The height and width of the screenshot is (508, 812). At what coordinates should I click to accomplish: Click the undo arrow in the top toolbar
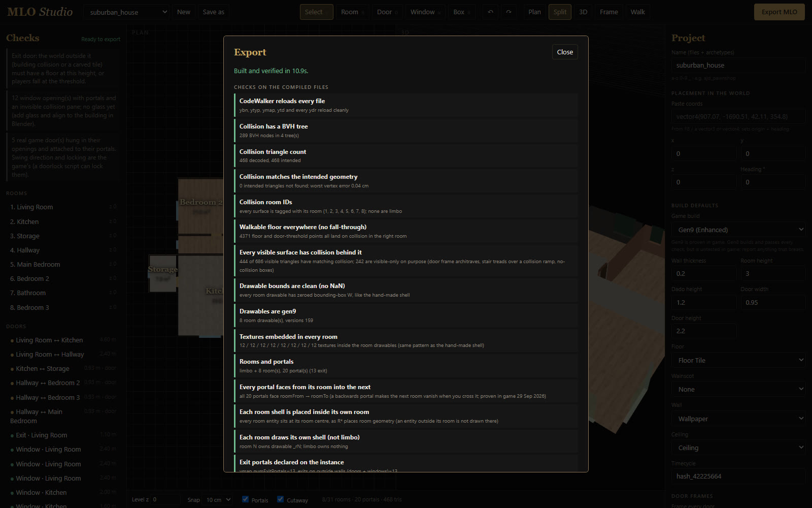490,12
